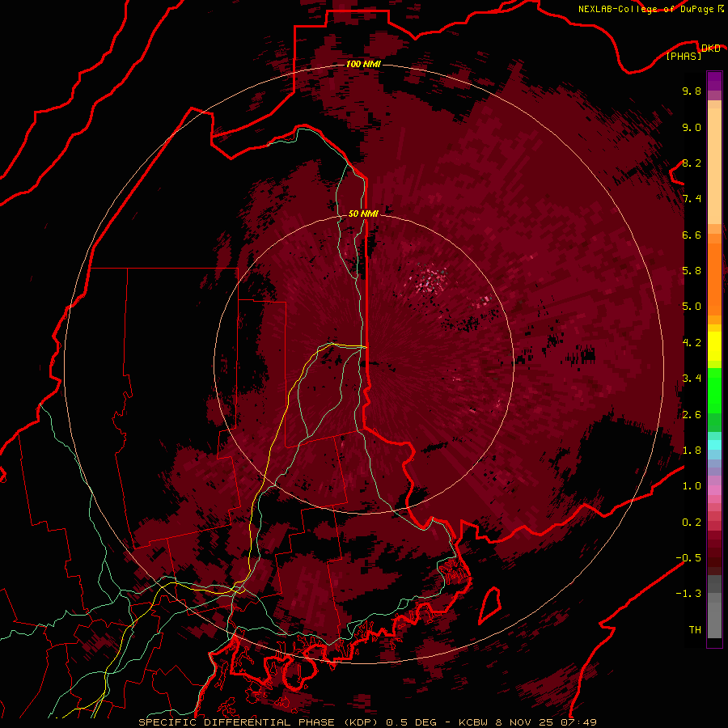The height and width of the screenshot is (728, 728).
Task: Click the 6.6 value on the color scale
Action: pyautogui.click(x=692, y=235)
